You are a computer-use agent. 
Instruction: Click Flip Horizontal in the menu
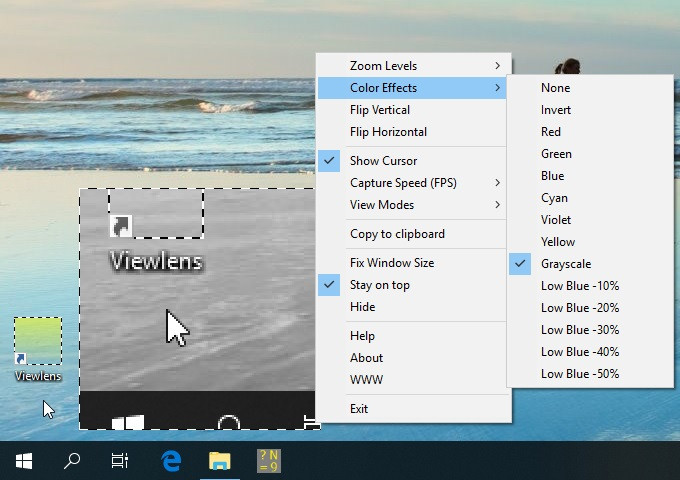[x=412, y=132]
